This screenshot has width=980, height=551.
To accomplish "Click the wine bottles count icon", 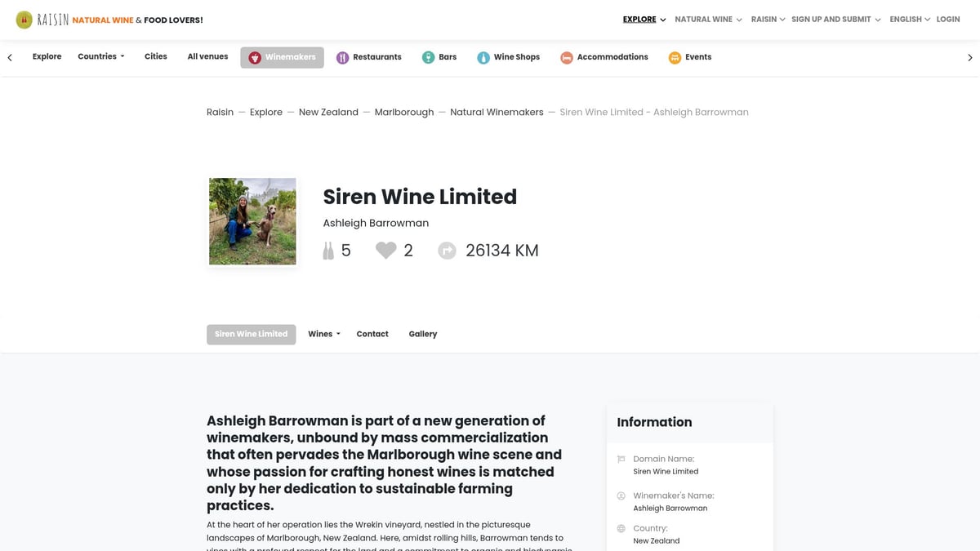I will click(x=327, y=250).
